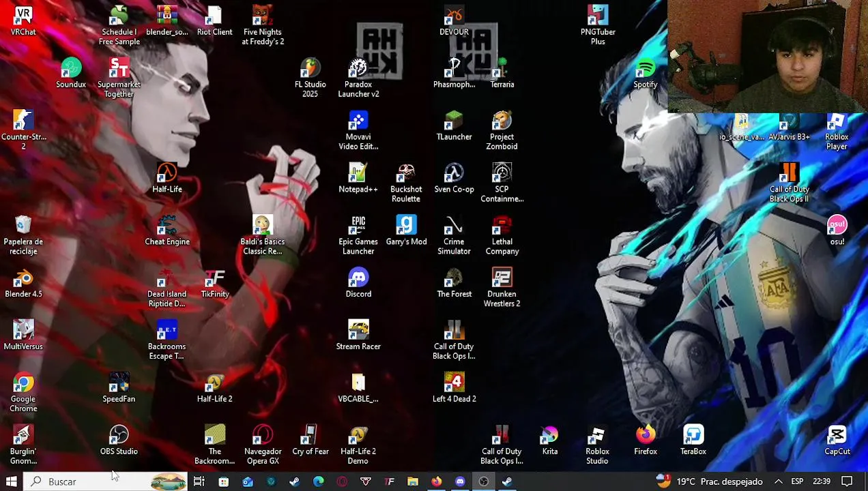Select the SpeedFan icon
Viewport: 868px width, 491px height.
(x=119, y=389)
